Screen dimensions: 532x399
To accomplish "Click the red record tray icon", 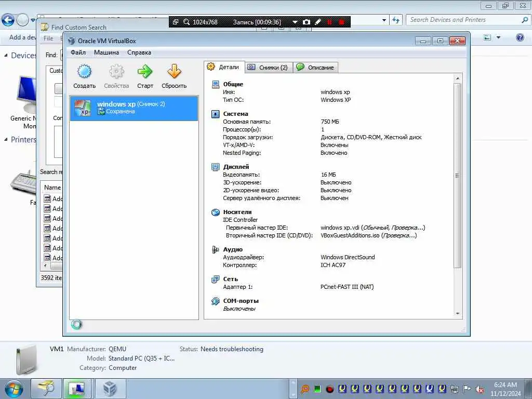I will (x=329, y=389).
